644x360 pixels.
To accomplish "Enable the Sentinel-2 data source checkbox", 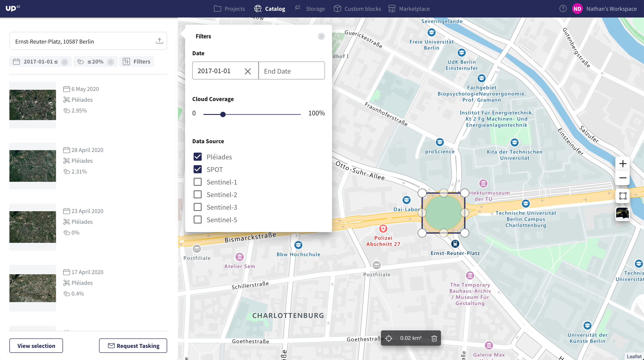I will click(x=197, y=194).
